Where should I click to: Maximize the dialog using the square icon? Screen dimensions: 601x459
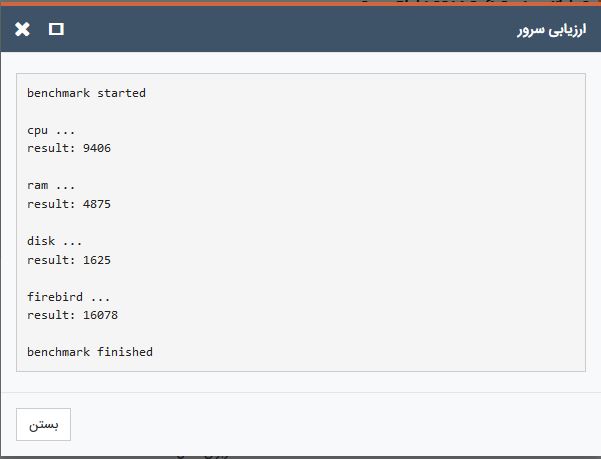click(56, 29)
